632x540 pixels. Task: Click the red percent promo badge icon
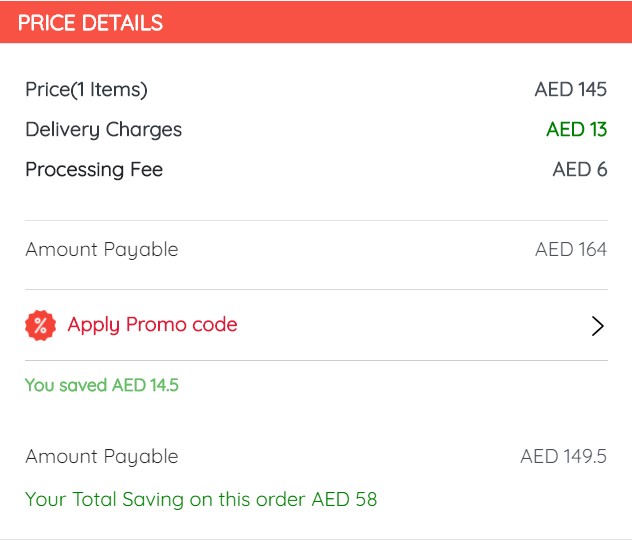click(x=40, y=325)
